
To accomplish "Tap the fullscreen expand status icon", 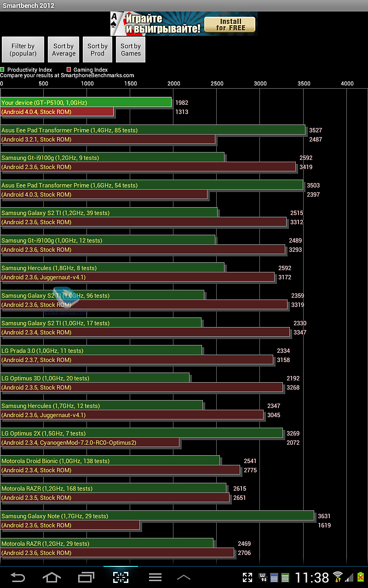I will click(x=247, y=577).
